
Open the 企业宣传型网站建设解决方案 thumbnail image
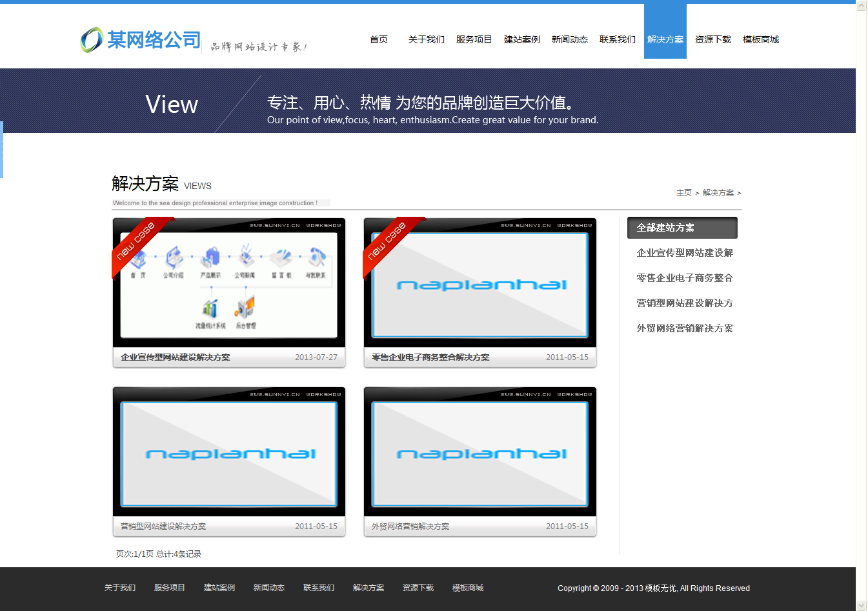click(x=229, y=284)
